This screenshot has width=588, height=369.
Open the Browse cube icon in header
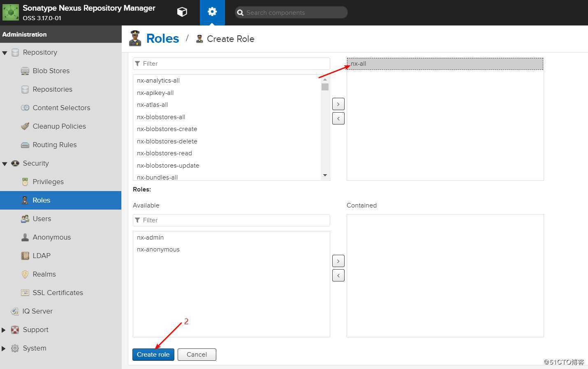click(x=182, y=12)
